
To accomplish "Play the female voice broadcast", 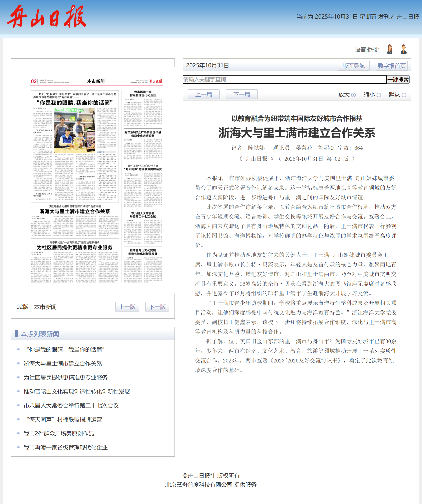I will click(390, 49).
